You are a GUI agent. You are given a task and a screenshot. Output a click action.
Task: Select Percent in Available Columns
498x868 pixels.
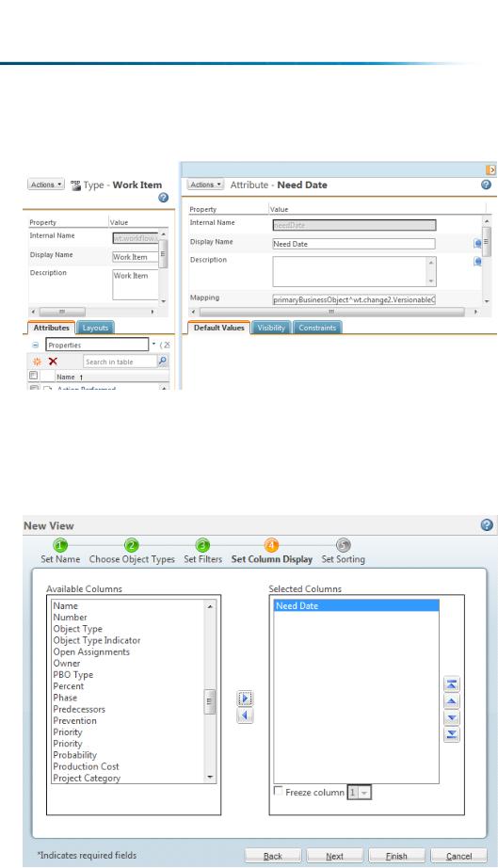[69, 686]
